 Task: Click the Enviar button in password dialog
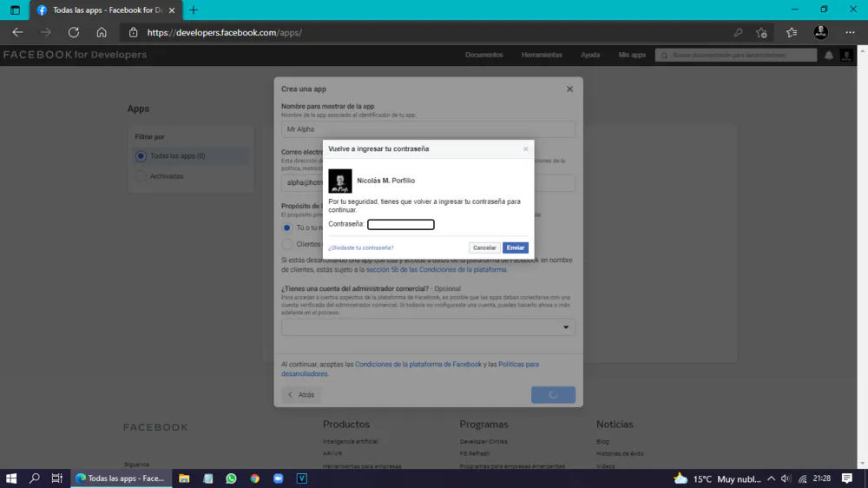point(516,247)
